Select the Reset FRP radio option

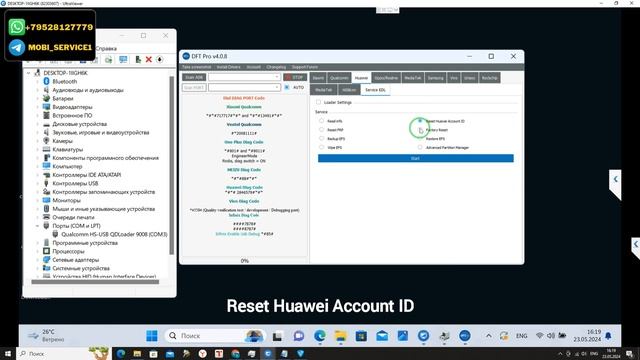321,130
